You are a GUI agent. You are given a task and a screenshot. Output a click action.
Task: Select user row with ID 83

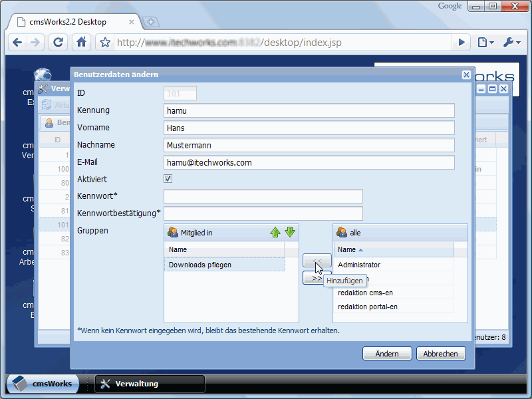tap(55, 253)
